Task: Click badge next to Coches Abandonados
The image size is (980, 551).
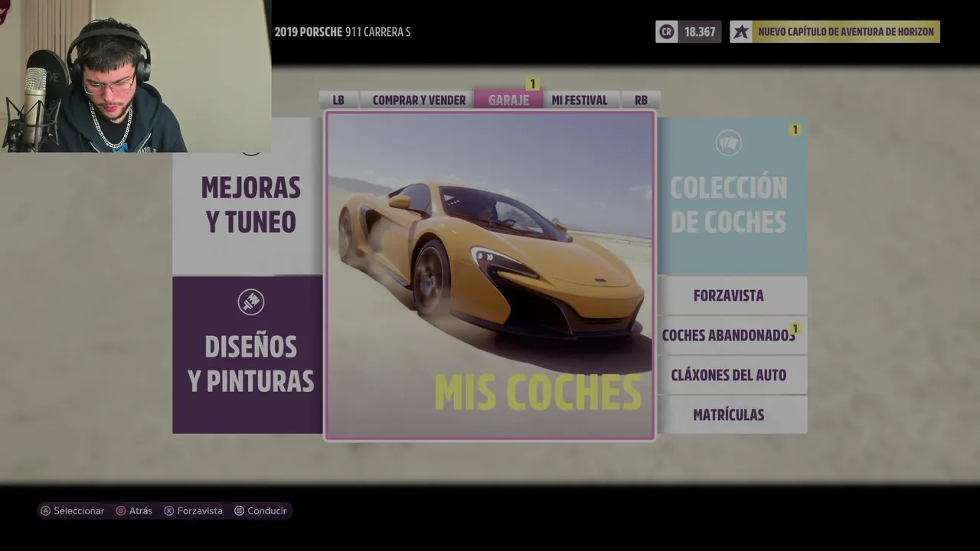Action: [x=795, y=329]
